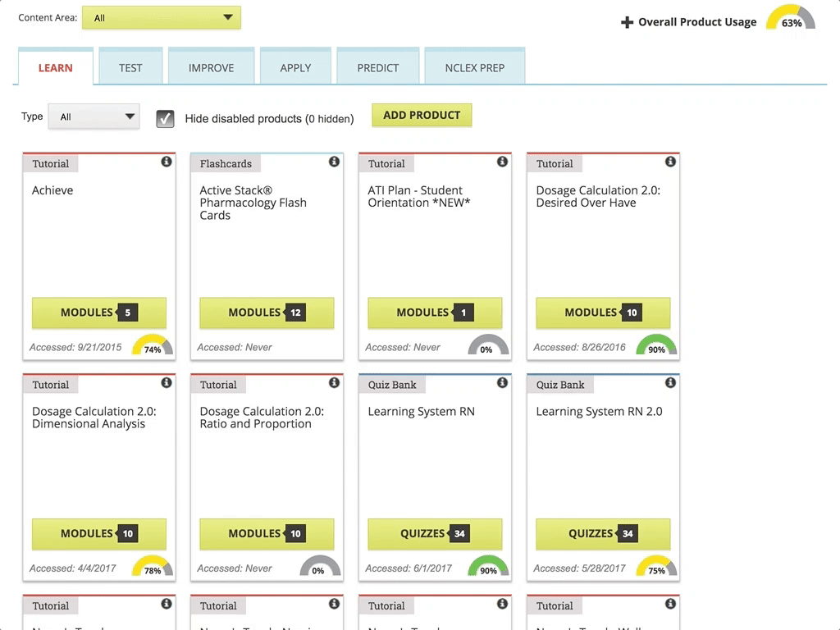Click Dosage Calculation 2.0: Dimensional Analysis title
The width and height of the screenshot is (840, 630).
point(94,418)
